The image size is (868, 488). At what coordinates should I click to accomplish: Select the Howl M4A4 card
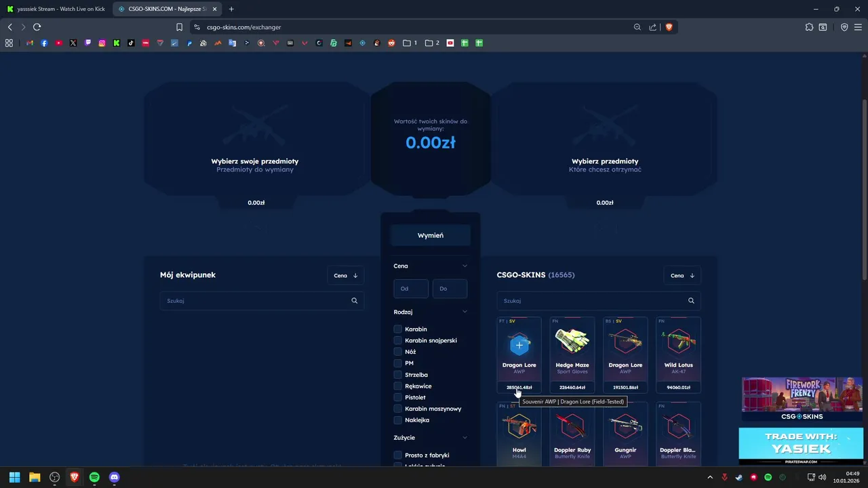click(x=519, y=434)
